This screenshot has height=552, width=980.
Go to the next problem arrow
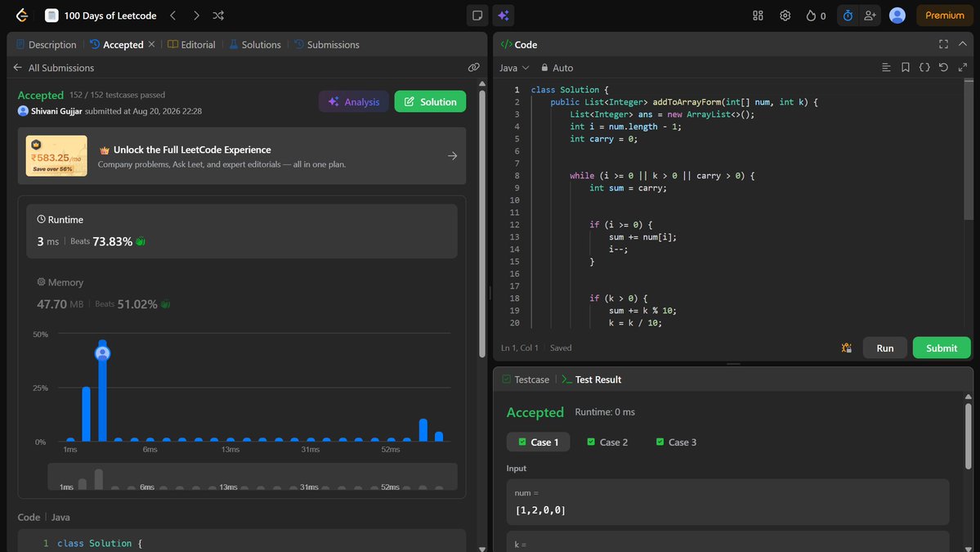pyautogui.click(x=196, y=16)
